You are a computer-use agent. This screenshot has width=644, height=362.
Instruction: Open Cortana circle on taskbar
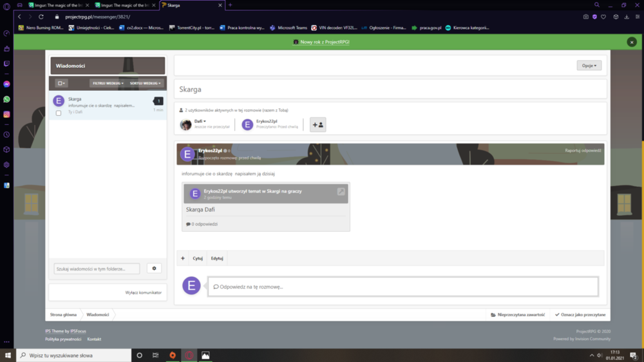pyautogui.click(x=139, y=356)
